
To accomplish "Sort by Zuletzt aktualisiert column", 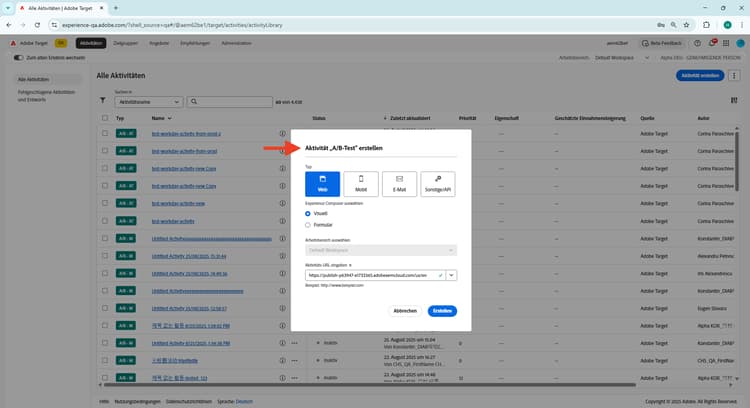I will [410, 118].
